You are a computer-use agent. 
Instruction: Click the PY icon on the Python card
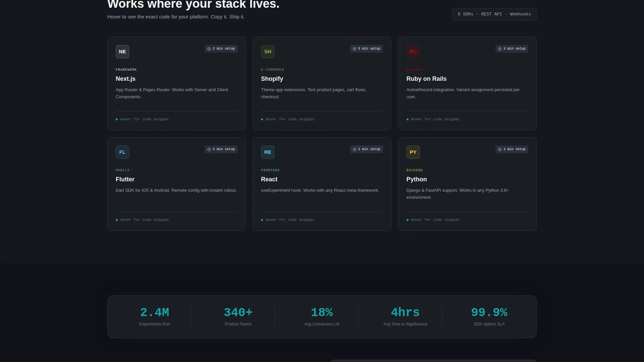click(413, 152)
